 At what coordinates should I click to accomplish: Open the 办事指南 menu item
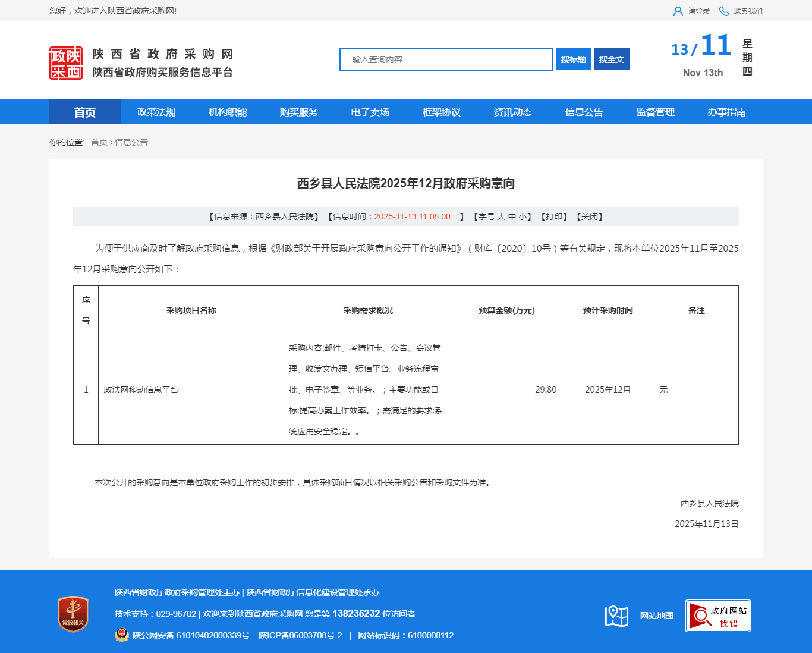coord(727,112)
